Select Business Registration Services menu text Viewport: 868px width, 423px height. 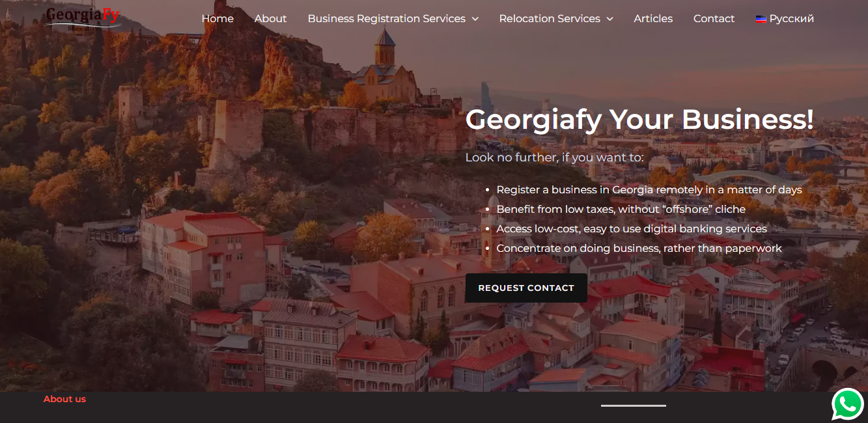point(386,19)
